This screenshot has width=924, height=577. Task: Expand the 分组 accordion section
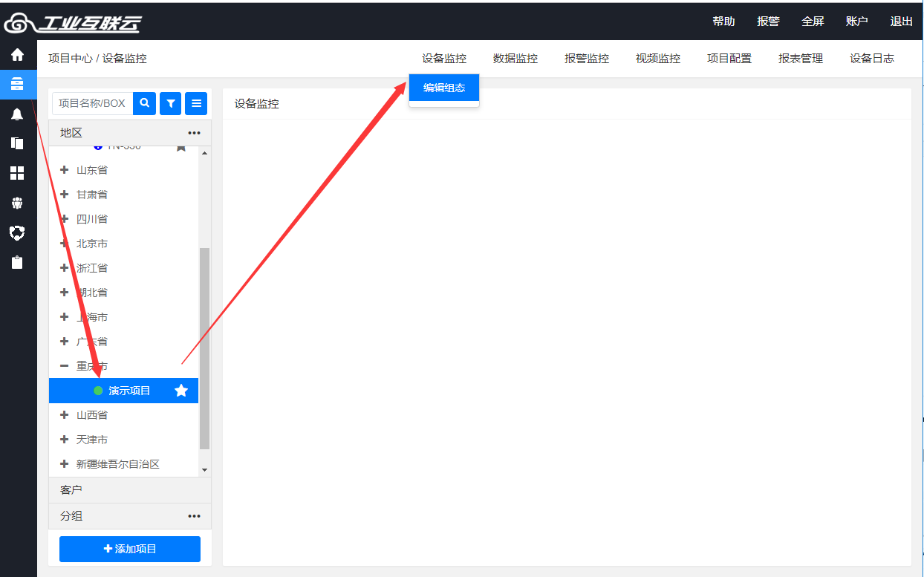130,516
